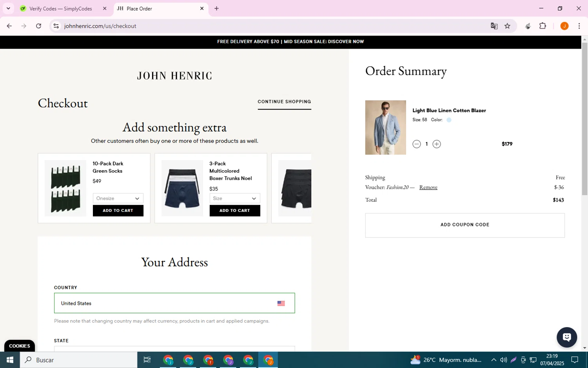Click the light blue color swatch
Screen dimensions: 588x368
tap(449, 120)
